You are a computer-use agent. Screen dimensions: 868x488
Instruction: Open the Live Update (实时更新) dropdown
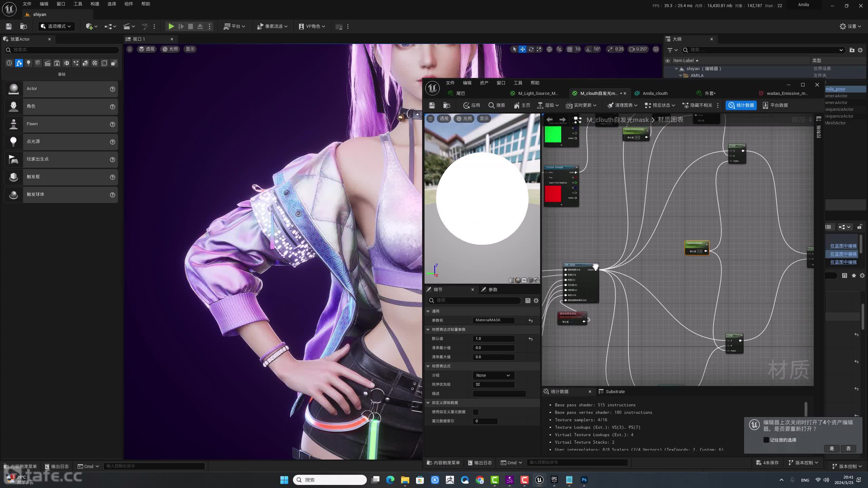point(581,105)
